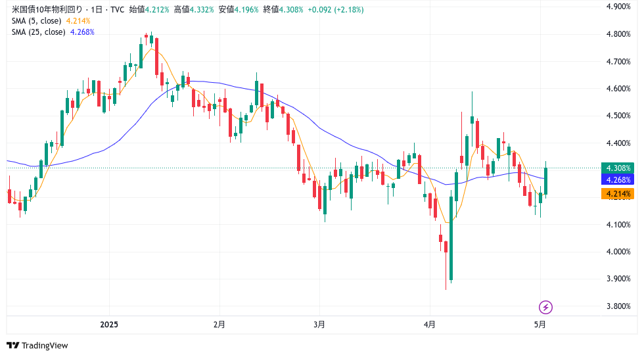
Task: Click the blue 4.268% SMA price label
Action: 618,180
